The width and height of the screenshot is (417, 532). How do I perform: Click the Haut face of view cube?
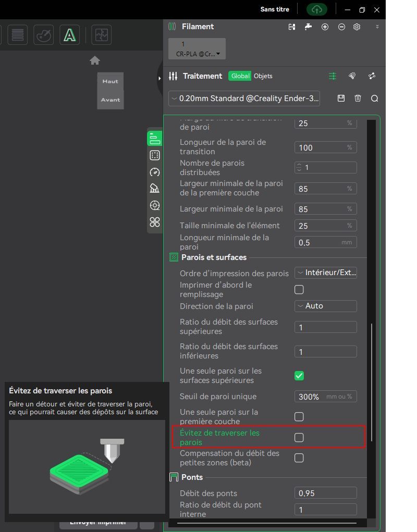pyautogui.click(x=111, y=81)
